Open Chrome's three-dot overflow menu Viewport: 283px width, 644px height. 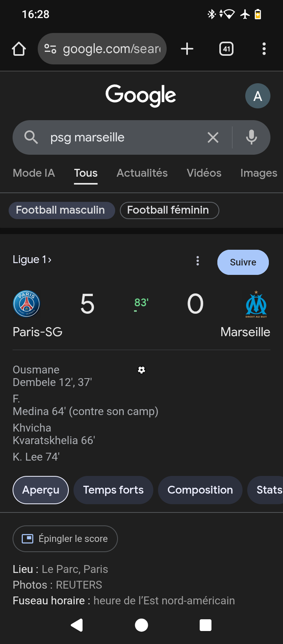point(264,49)
